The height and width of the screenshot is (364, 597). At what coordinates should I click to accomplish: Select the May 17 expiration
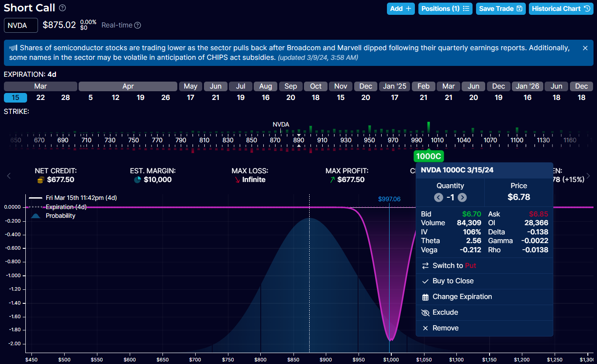pyautogui.click(x=190, y=98)
